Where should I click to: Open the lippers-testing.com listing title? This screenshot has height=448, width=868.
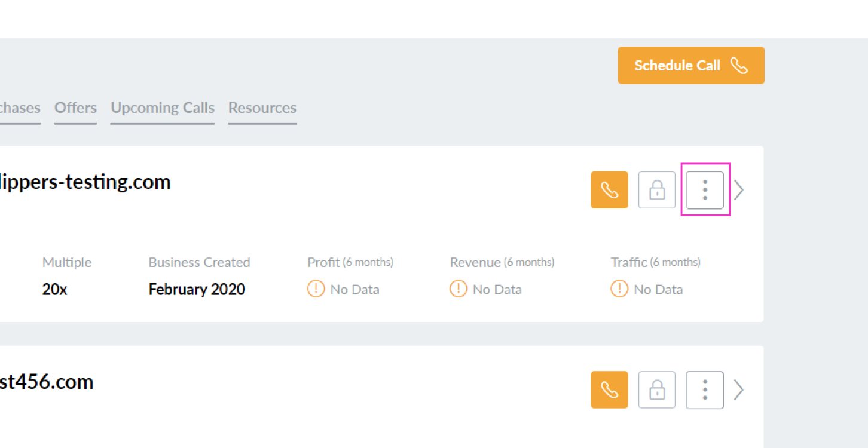pos(85,182)
